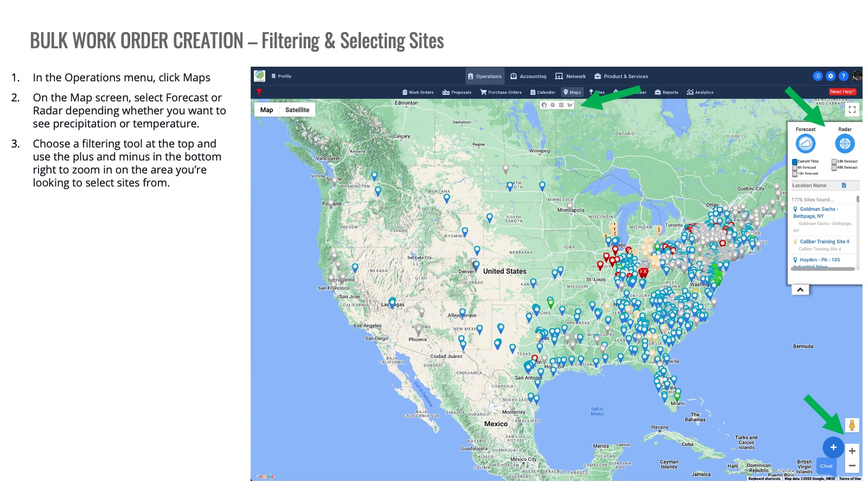The width and height of the screenshot is (868, 488).
Task: Toggle fullscreen map view
Action: point(852,110)
